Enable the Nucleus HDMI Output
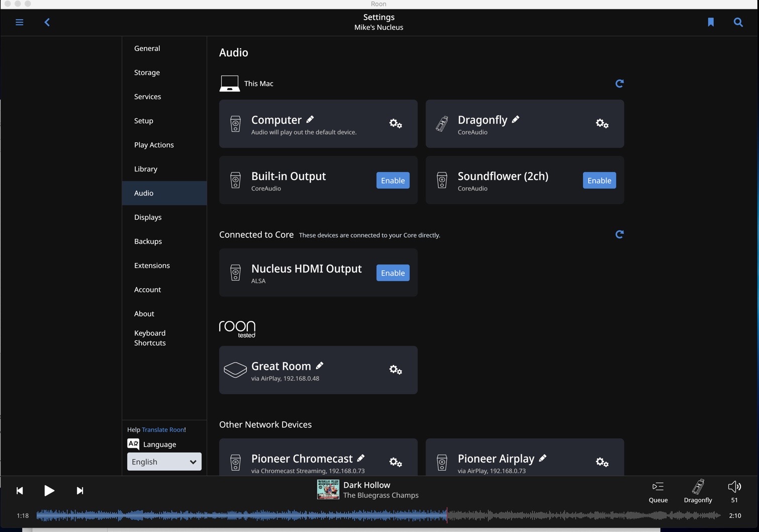The height and width of the screenshot is (532, 759). point(393,273)
